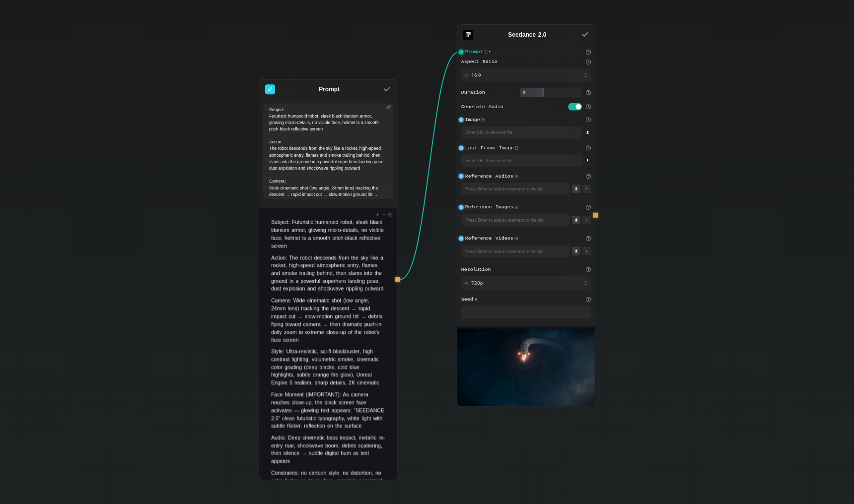
Task: Open the Aspect Ratio dropdown showing 16:9
Action: (x=526, y=75)
